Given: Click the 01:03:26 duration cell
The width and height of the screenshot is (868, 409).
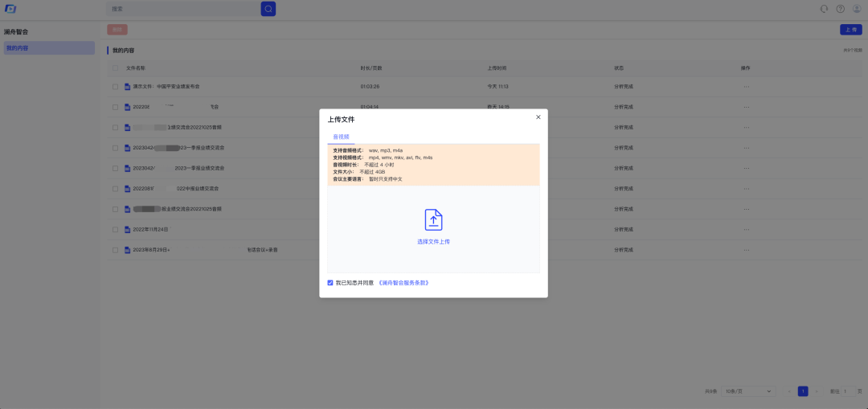Looking at the screenshot, I should point(370,87).
